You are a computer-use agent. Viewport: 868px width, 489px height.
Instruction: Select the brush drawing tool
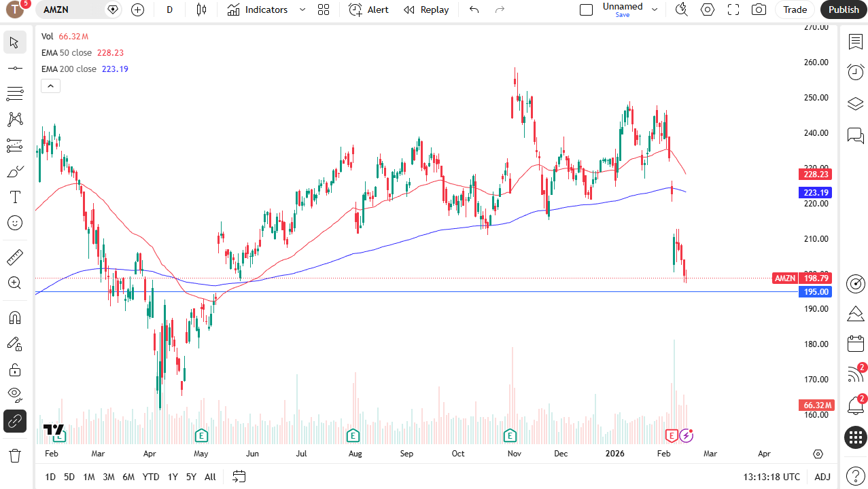coord(14,171)
